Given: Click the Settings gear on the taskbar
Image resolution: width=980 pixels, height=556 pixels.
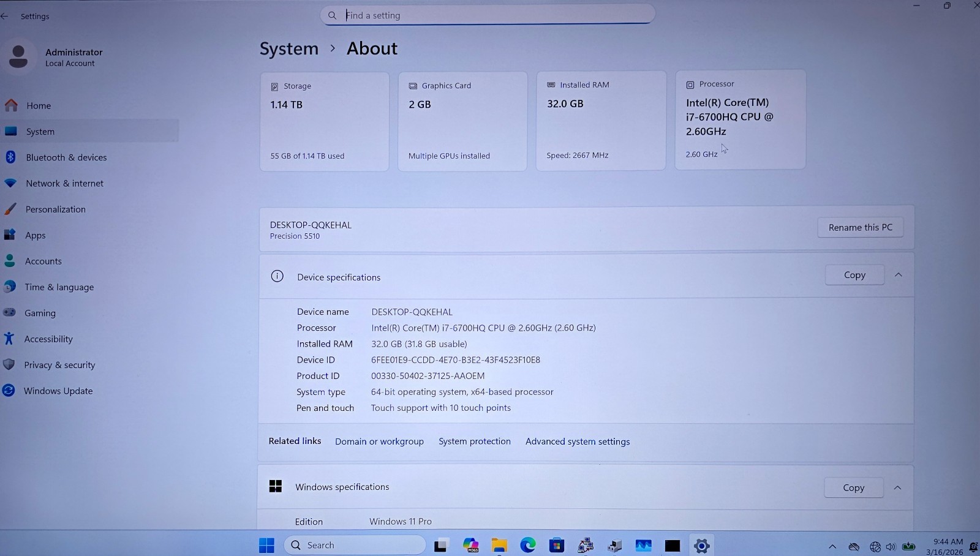Looking at the screenshot, I should click(x=702, y=545).
